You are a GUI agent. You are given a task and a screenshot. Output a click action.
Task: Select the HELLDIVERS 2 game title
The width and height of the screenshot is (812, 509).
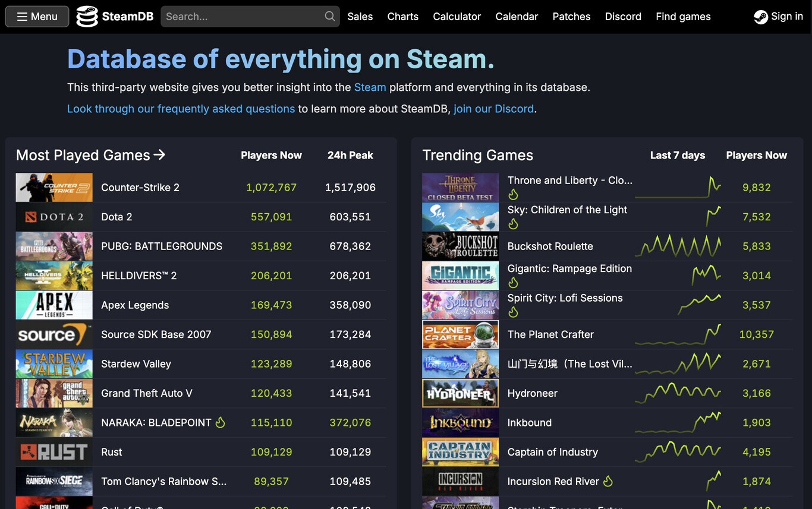[x=139, y=276]
